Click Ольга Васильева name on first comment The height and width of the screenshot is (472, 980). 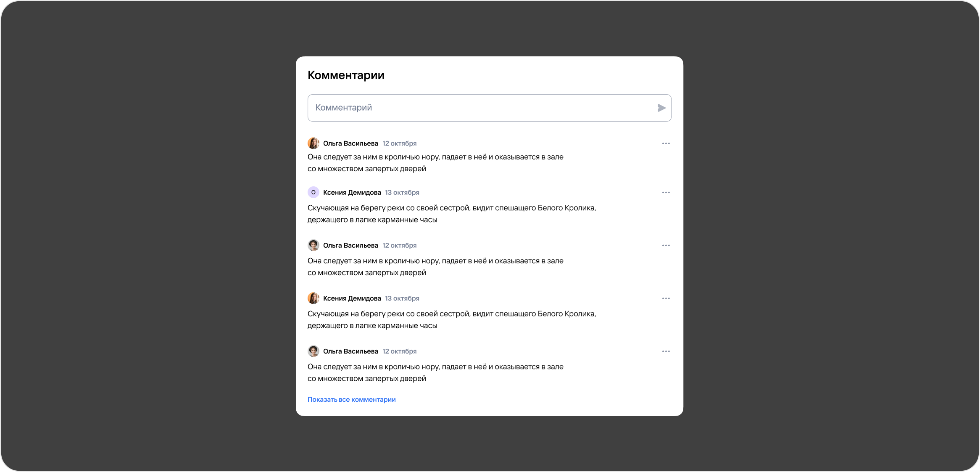pos(350,143)
